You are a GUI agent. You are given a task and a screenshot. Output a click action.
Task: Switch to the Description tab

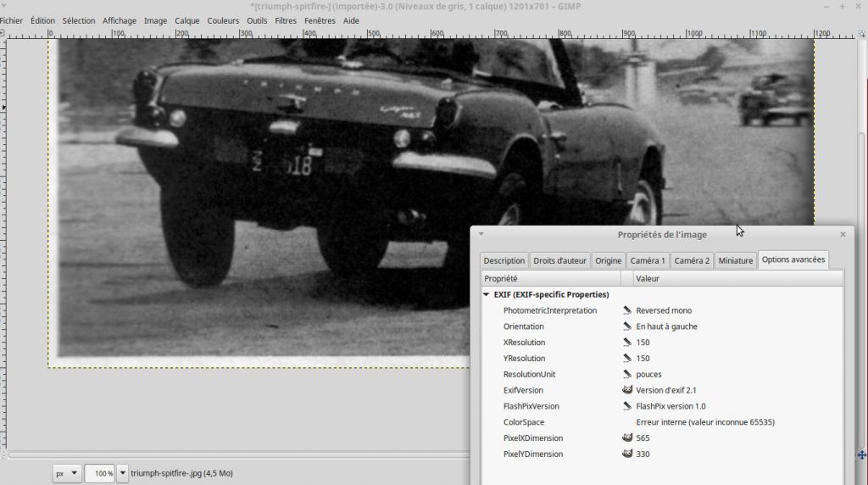504,260
